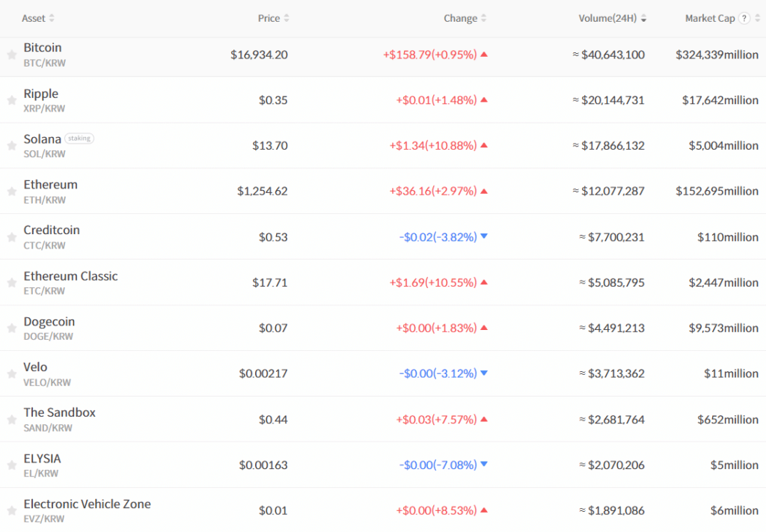Viewport: 766px width, 532px height.
Task: Sort by Market Cap header
Action: pos(710,18)
